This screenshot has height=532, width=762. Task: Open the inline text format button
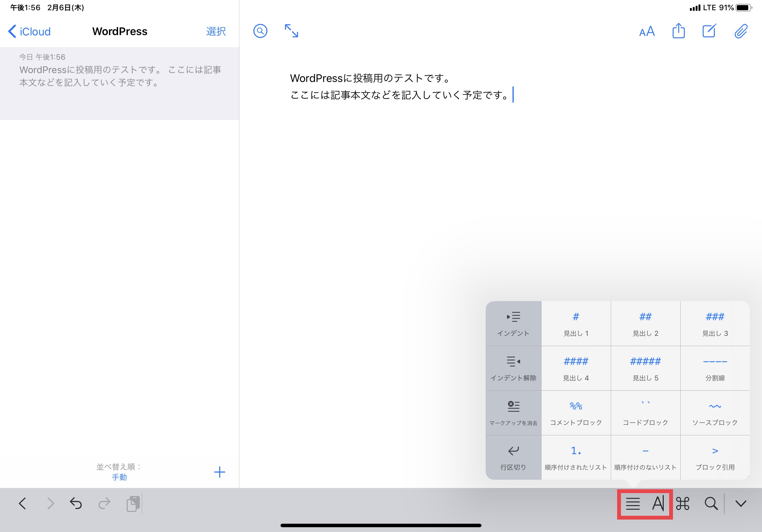658,504
